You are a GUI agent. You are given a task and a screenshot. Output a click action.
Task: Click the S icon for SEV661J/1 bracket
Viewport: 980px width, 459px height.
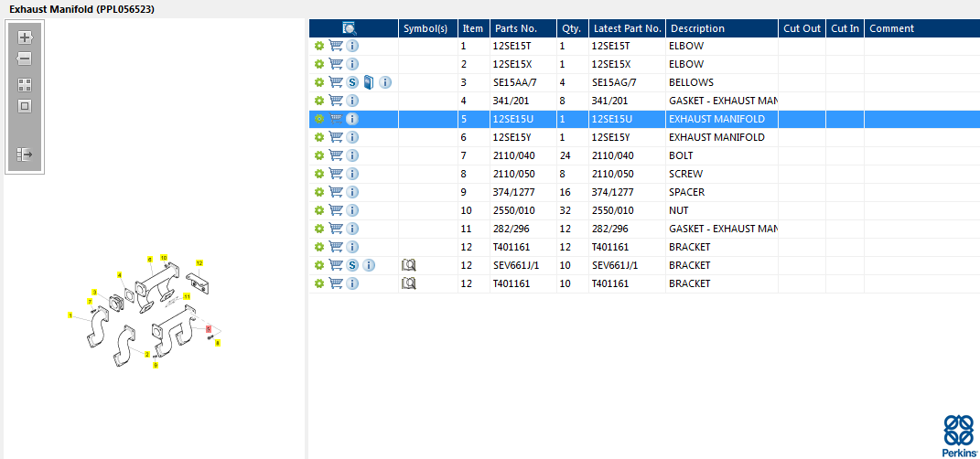pos(352,265)
